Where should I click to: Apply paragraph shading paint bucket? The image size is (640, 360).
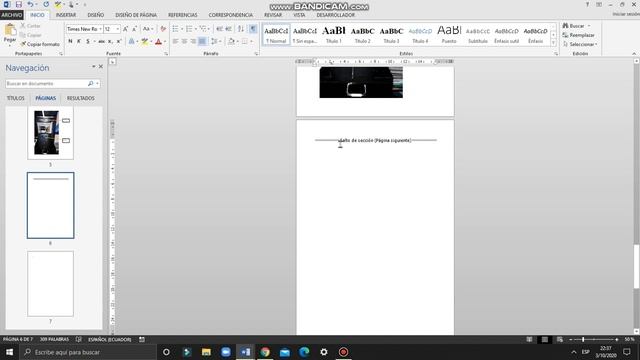tap(231, 41)
